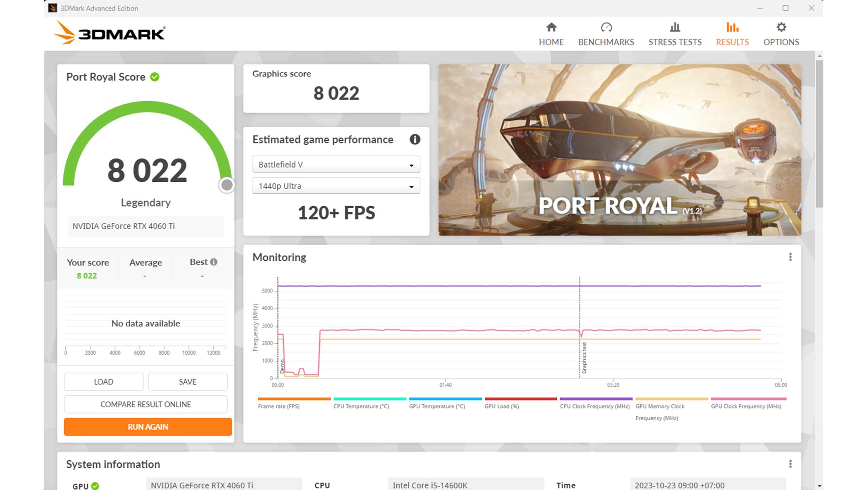Click Your score value 8 022
This screenshot has width=868, height=490.
(87, 276)
